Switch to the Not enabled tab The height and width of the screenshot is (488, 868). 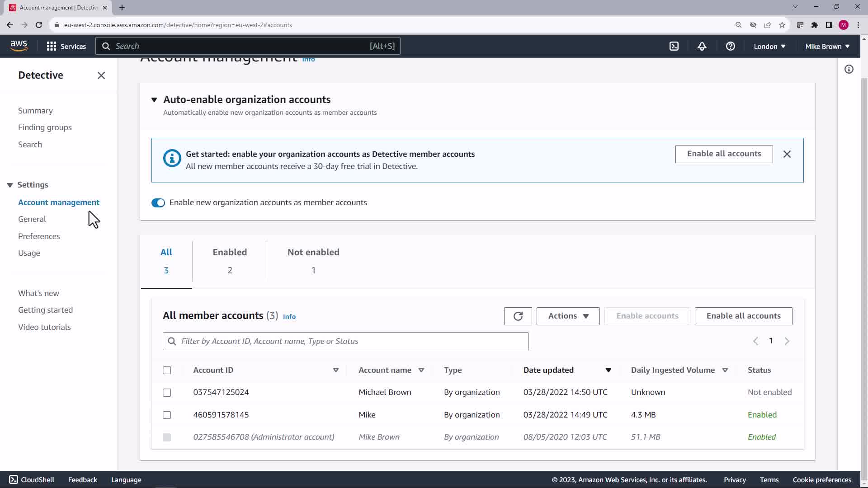tap(313, 261)
